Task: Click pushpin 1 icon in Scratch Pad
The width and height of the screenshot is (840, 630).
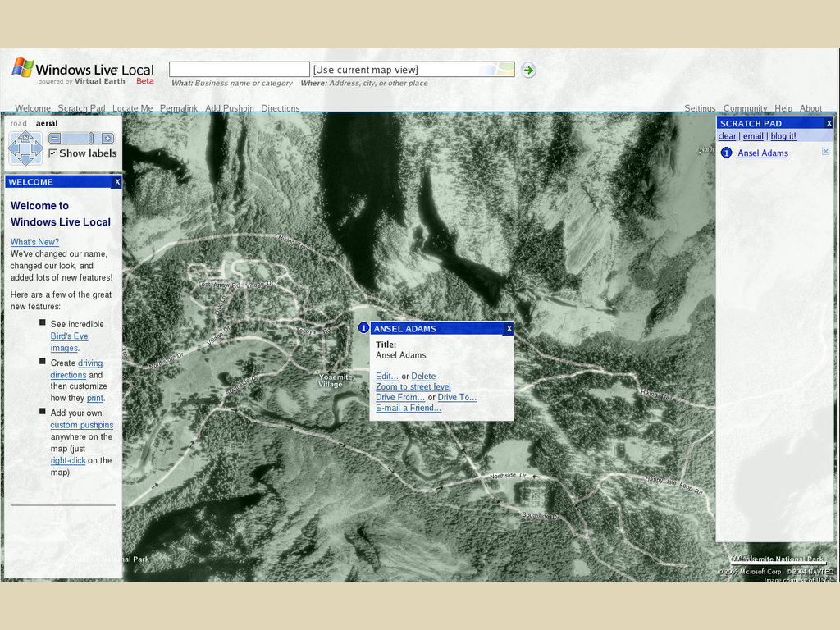Action: tap(726, 153)
